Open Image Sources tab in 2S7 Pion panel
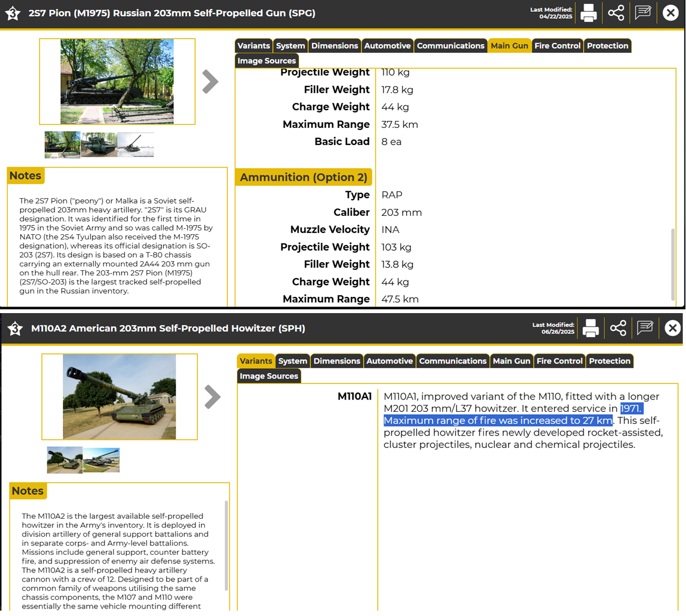686x616 pixels. click(x=267, y=61)
